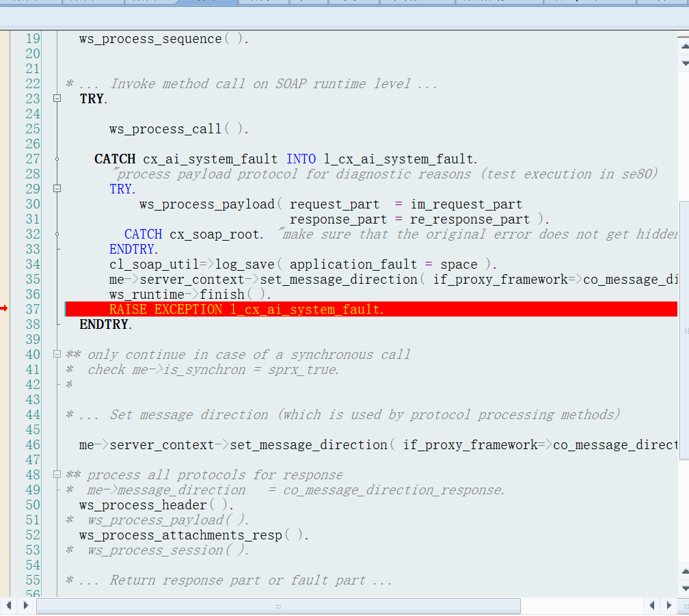Click the bottom down arrow of the vertical scrollbar
Viewport: 689px width, 616px height.
685,589
